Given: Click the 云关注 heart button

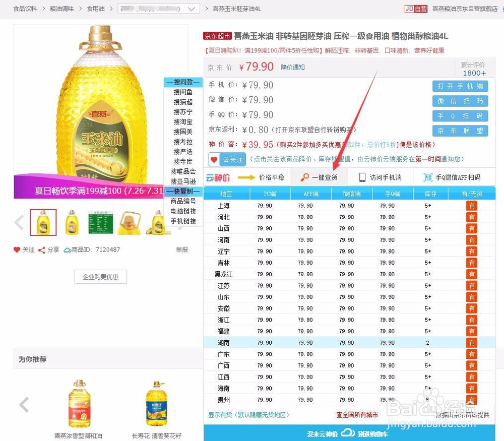Looking at the screenshot, I should click(x=227, y=159).
